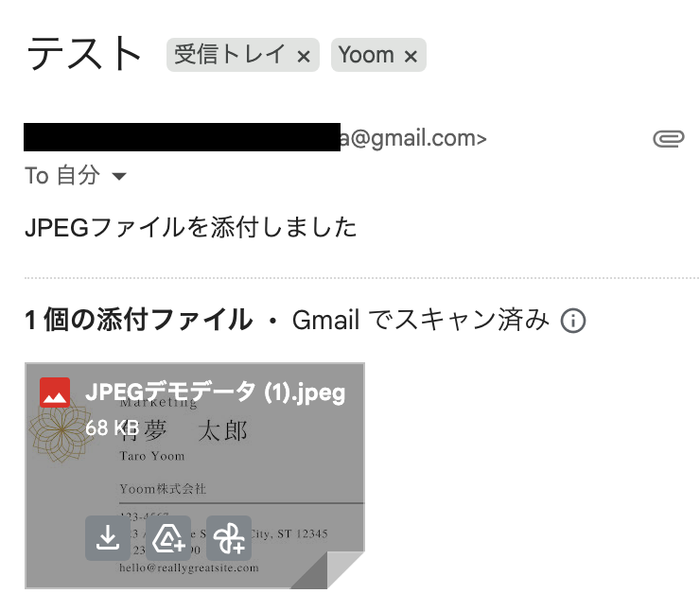700x611 pixels.
Task: Remove the 受信トレイ label
Action: [304, 56]
